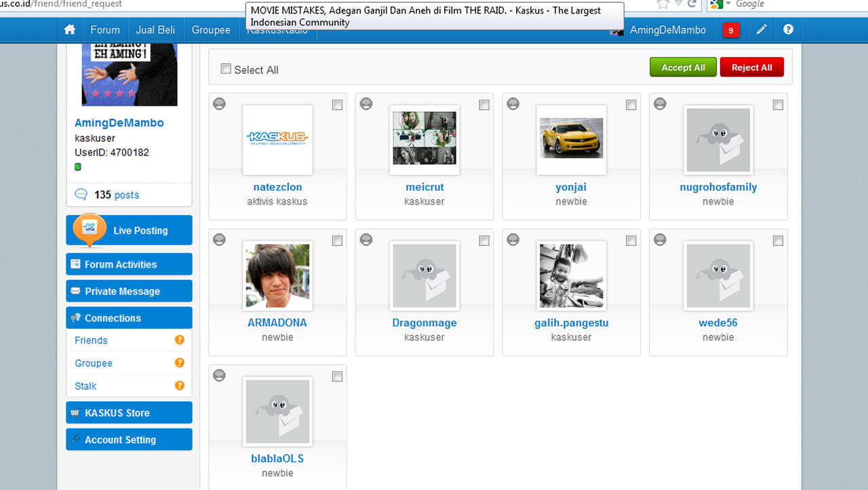Check the wede56 request checkbox
Image resolution: width=868 pixels, height=490 pixels.
tap(778, 241)
